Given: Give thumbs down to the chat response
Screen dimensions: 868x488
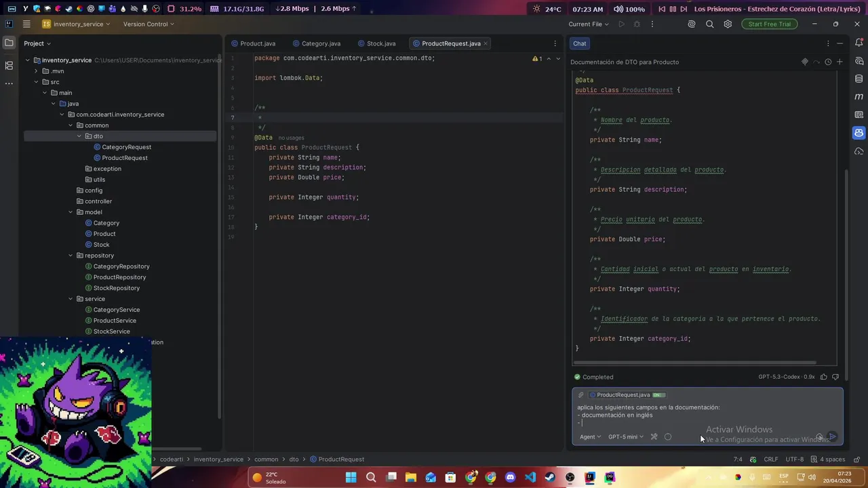Looking at the screenshot, I should [835, 377].
